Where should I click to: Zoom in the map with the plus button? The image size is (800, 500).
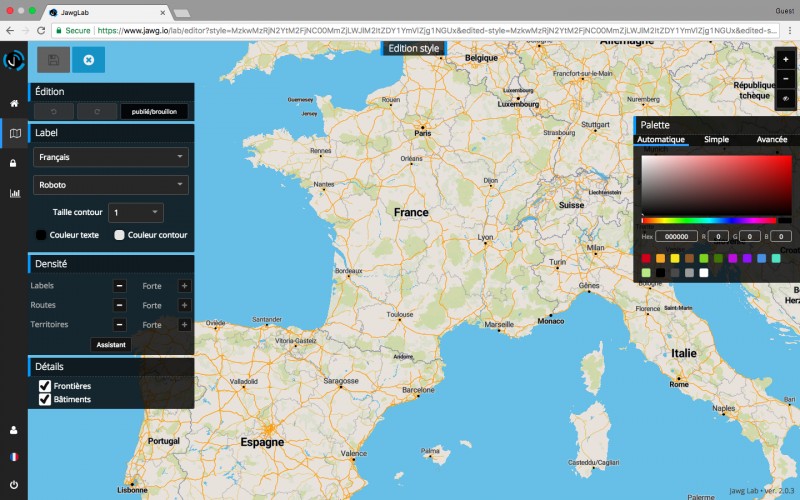pyautogui.click(x=786, y=59)
